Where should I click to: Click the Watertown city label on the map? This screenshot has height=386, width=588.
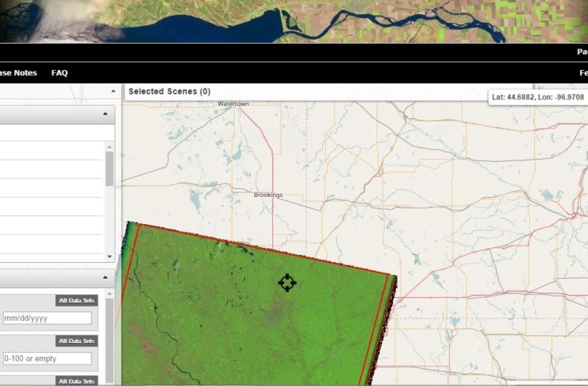click(x=233, y=104)
